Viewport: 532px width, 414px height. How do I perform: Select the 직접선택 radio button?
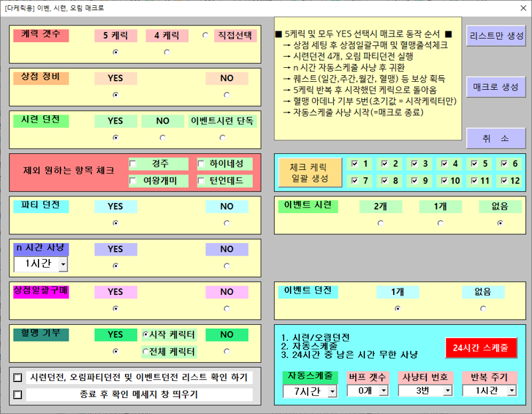coord(205,35)
